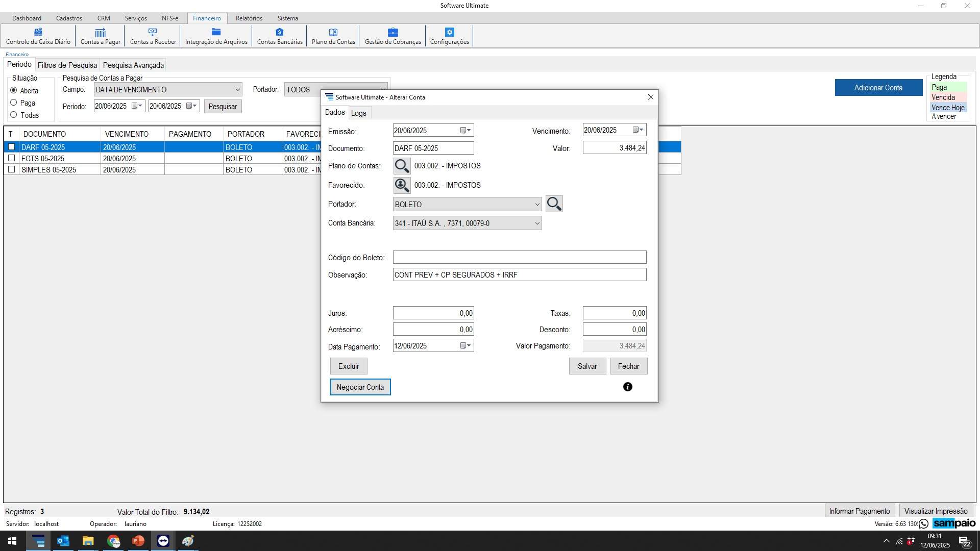This screenshot has height=551, width=980.
Task: Click Informar Pagamento button
Action: 860,511
